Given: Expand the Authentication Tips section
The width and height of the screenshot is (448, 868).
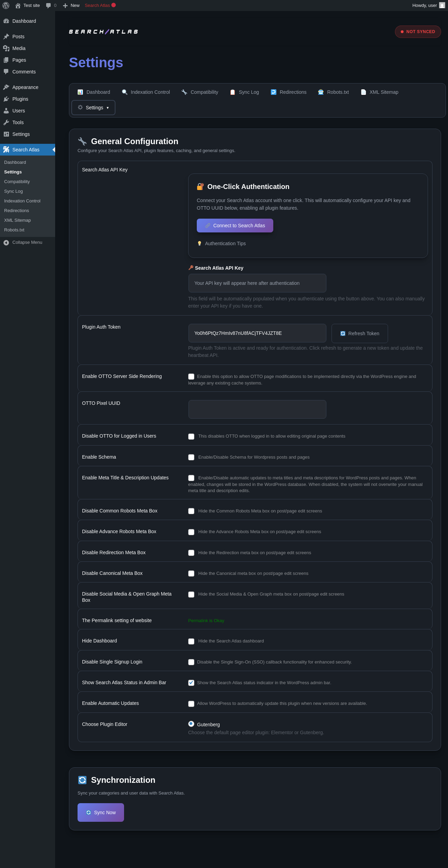Looking at the screenshot, I should coord(225,243).
